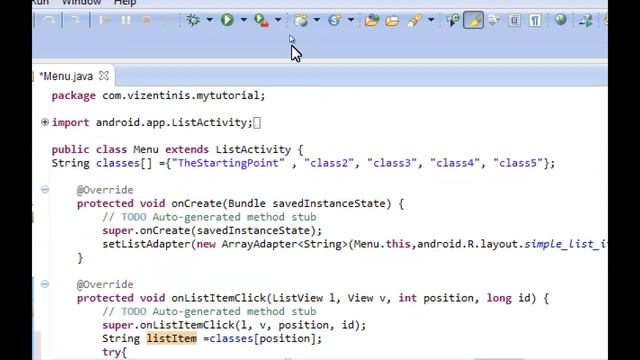Screen dimensions: 640x360
Task: Open the Search dropdown arrow
Action: pos(431,20)
